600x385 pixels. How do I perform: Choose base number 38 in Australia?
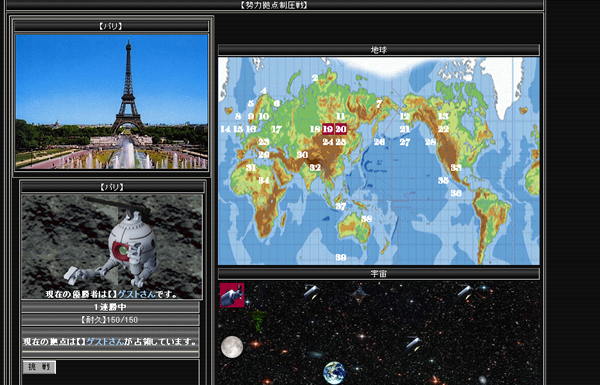pos(367,219)
